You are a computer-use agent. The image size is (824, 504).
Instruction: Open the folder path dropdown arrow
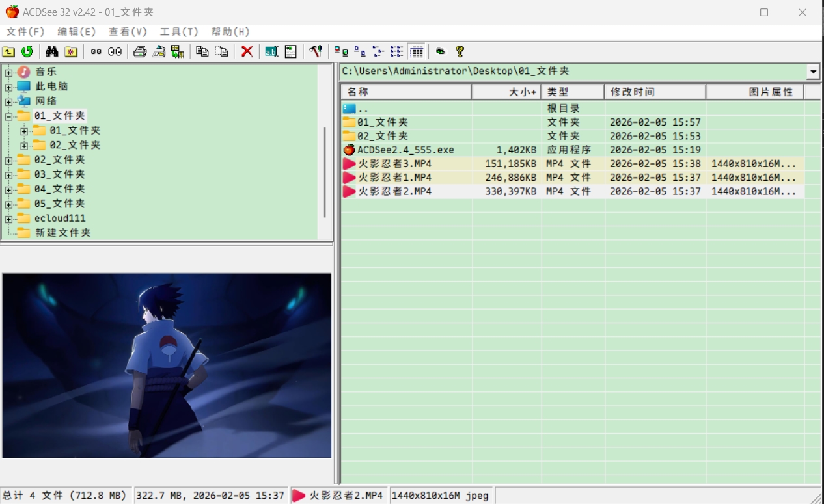point(813,72)
